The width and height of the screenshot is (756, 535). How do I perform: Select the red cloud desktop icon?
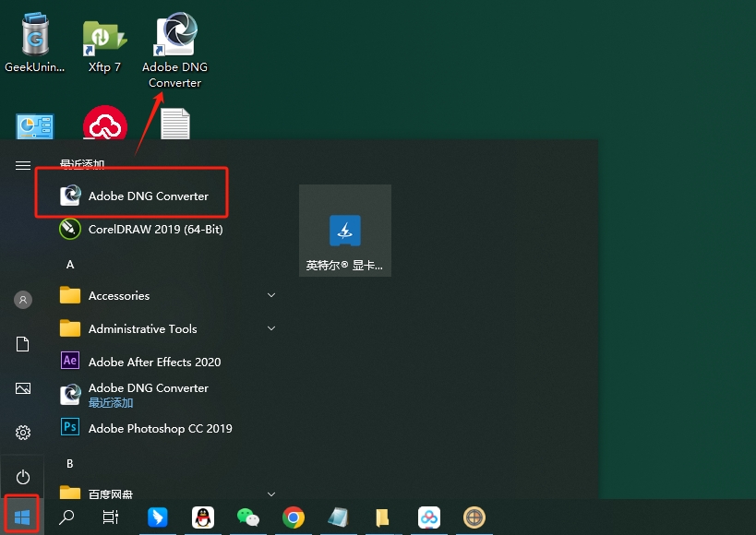point(105,123)
